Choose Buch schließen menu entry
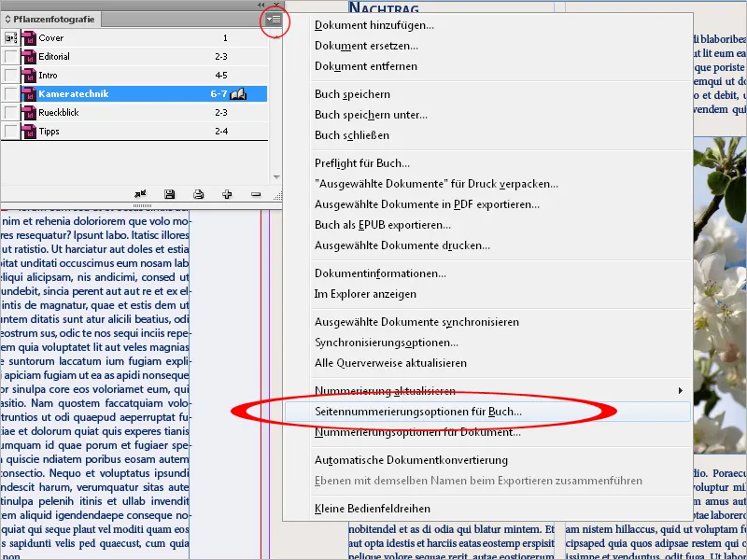Screen dimensions: 747x560 pyautogui.click(x=352, y=135)
